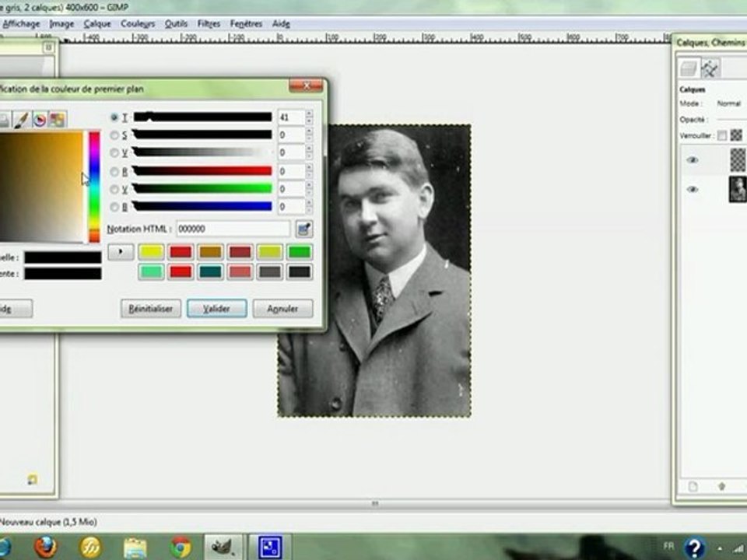747x560 pixels.
Task: Select the red R channel radio button
Action: point(114,171)
